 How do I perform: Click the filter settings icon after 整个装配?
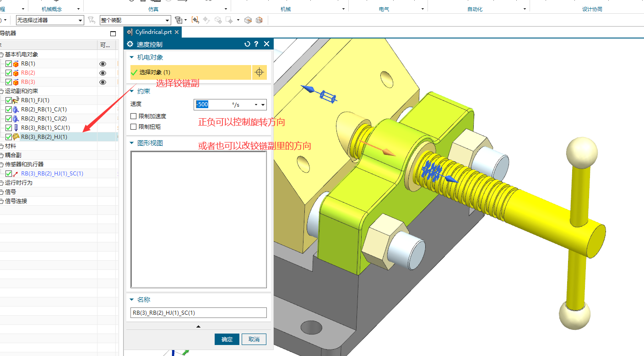(x=179, y=20)
